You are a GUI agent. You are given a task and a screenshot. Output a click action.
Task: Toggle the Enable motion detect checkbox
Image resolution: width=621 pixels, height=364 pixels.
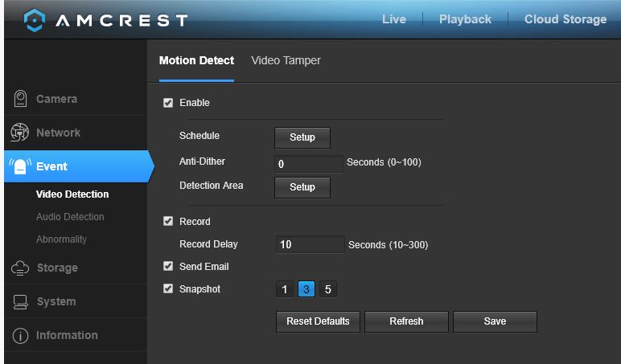point(168,103)
